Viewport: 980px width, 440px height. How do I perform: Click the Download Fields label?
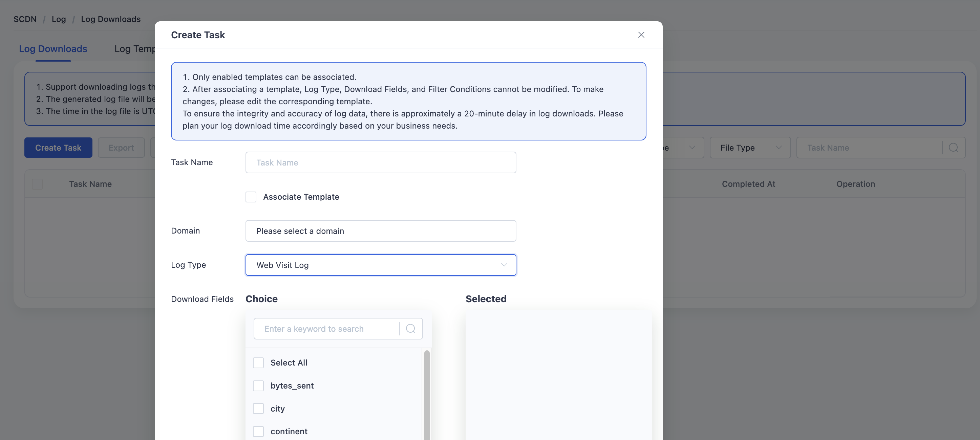click(x=203, y=299)
